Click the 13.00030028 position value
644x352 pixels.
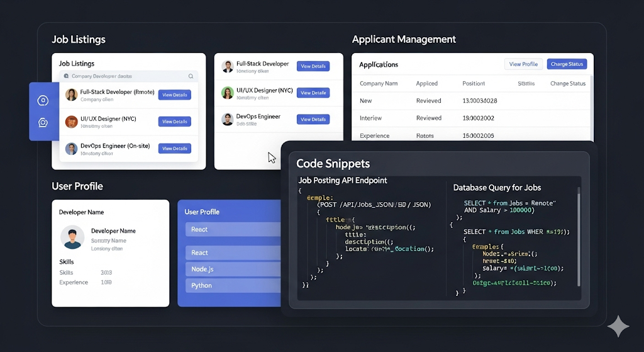tap(480, 101)
